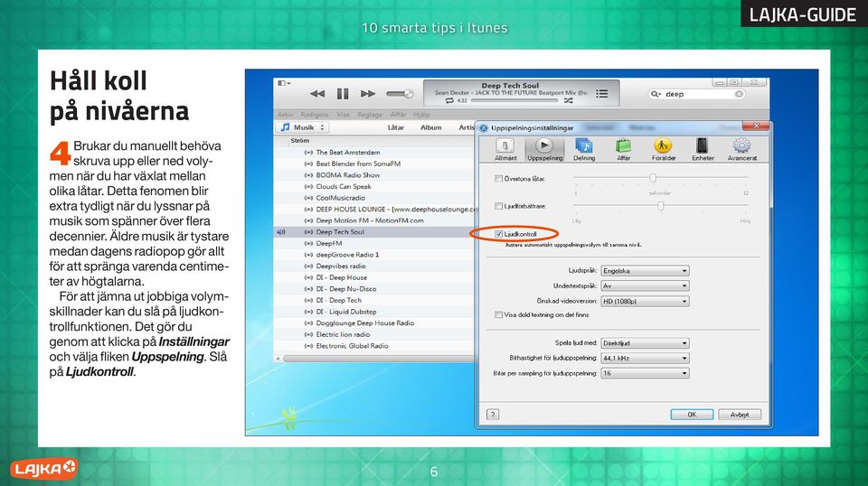Open the Redigera menu
This screenshot has height=486, width=868.
(314, 115)
